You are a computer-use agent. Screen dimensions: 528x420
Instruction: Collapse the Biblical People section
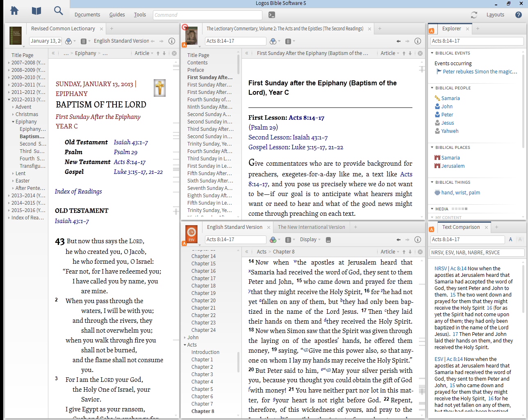tap(432, 88)
